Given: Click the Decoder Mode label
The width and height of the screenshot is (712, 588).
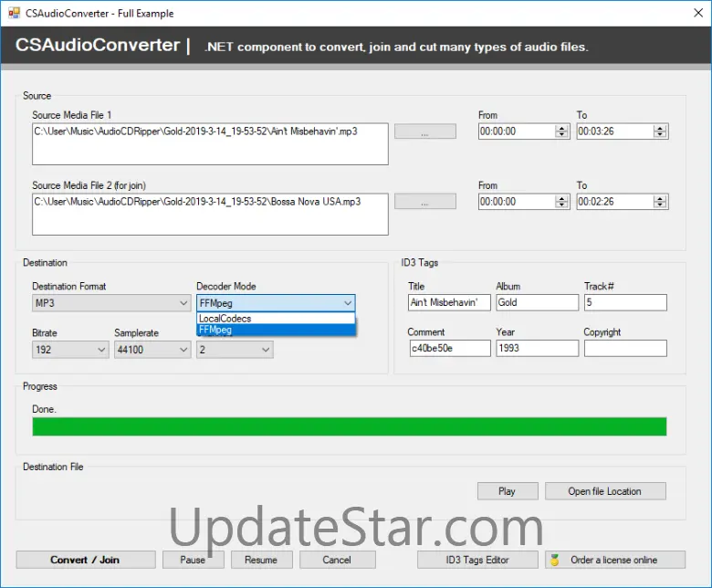Looking at the screenshot, I should click(226, 286).
